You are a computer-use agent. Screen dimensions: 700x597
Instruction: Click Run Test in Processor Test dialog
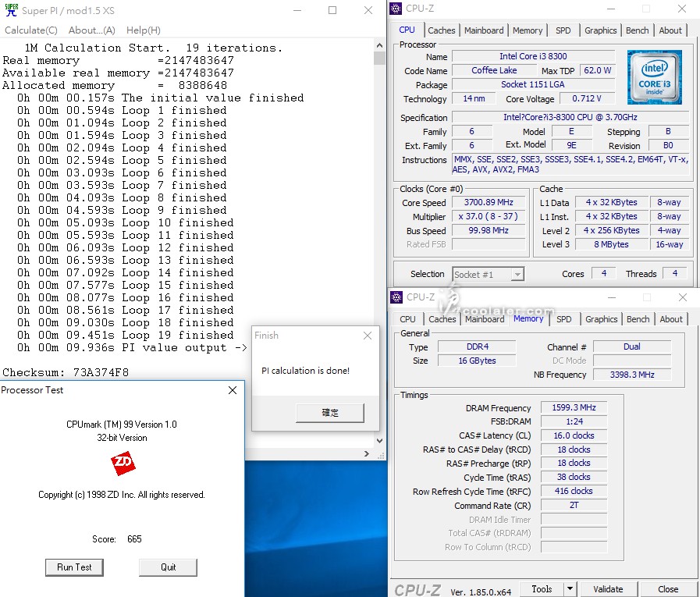point(74,567)
